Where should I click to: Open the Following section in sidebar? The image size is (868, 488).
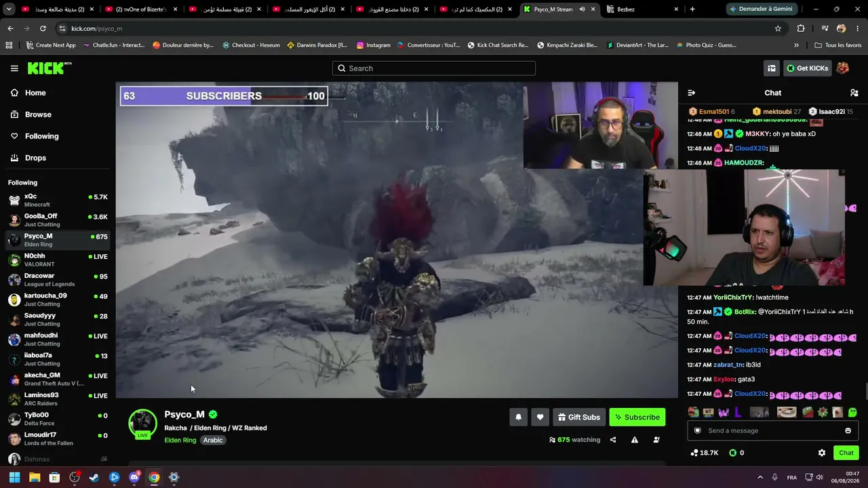point(41,136)
